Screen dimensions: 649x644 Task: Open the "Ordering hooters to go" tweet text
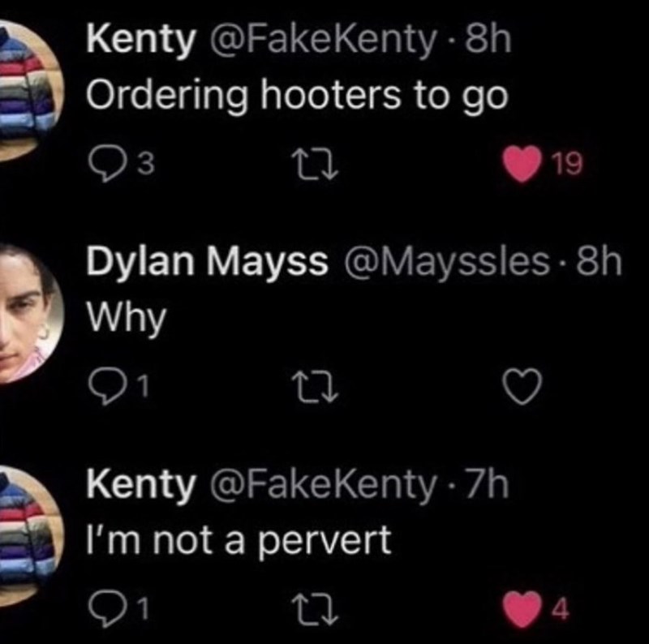295,97
